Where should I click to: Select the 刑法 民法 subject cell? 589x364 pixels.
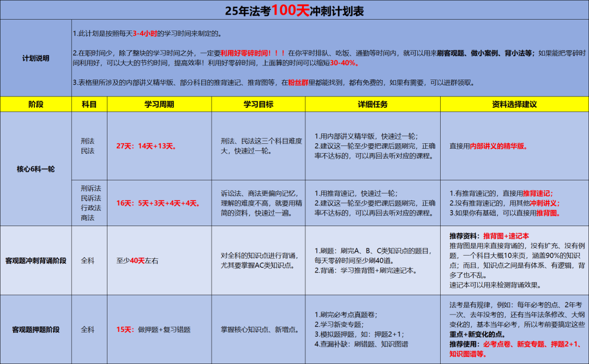pos(89,146)
